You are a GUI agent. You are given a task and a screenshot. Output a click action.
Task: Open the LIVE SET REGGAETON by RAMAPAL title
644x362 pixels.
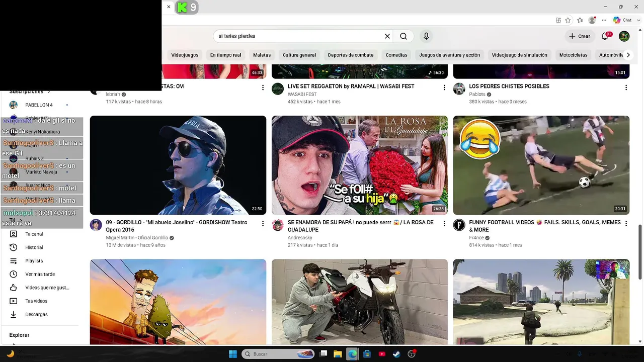click(x=351, y=86)
